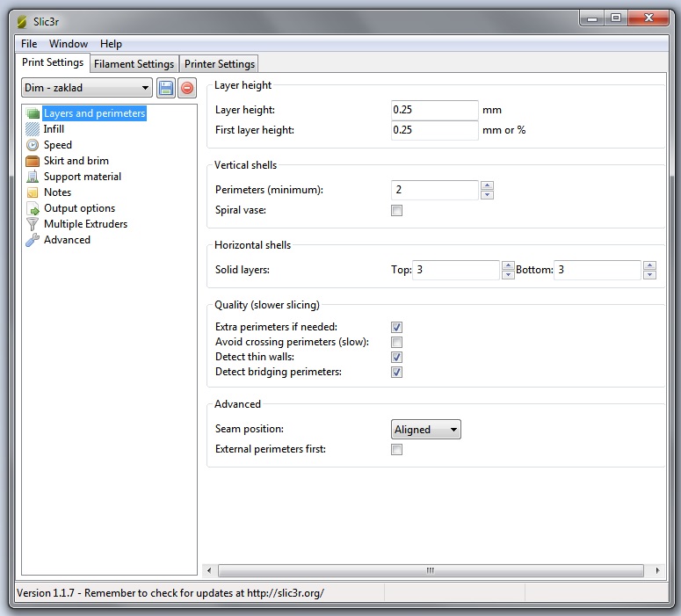Uncheck Extra perimeters if needed
Screen dimensions: 681x616
[x=396, y=327]
